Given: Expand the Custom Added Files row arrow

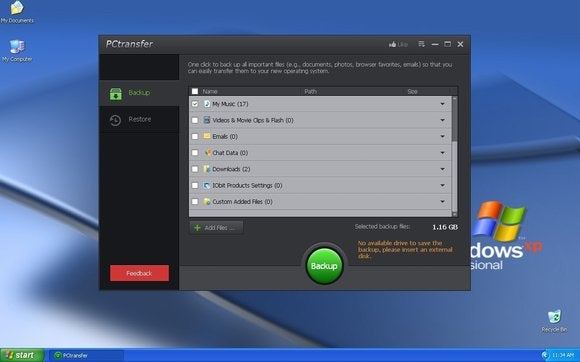Looking at the screenshot, I should 442,202.
